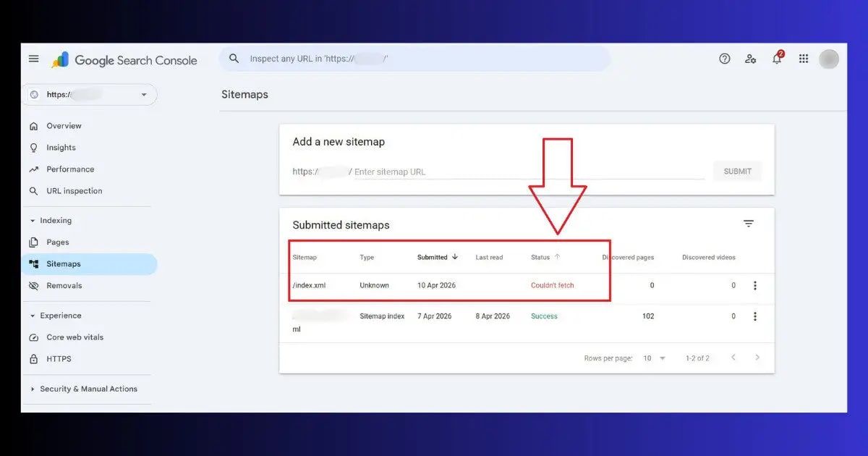
Task: Click the Google Search Console logo
Action: 123,60
